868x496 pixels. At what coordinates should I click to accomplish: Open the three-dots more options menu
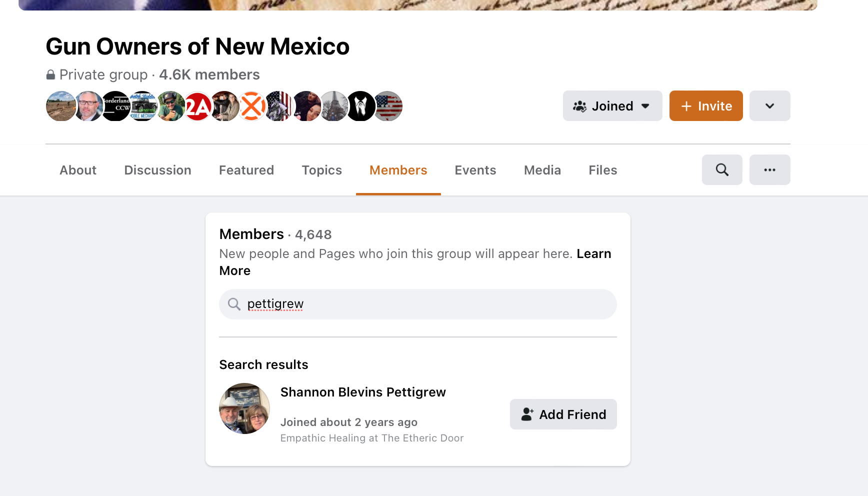click(769, 170)
